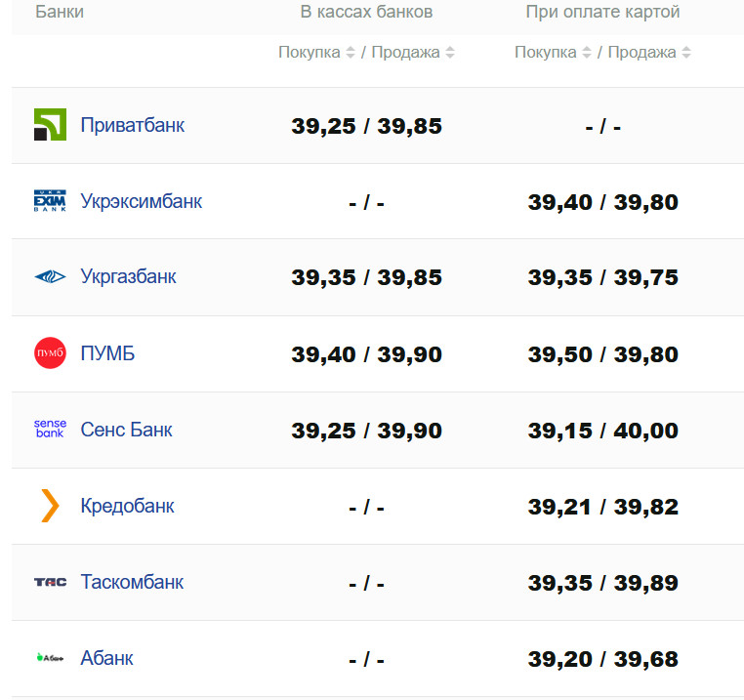Click the orange Кредобанк chevron logo
Screen dimensions: 744x700
point(50,506)
